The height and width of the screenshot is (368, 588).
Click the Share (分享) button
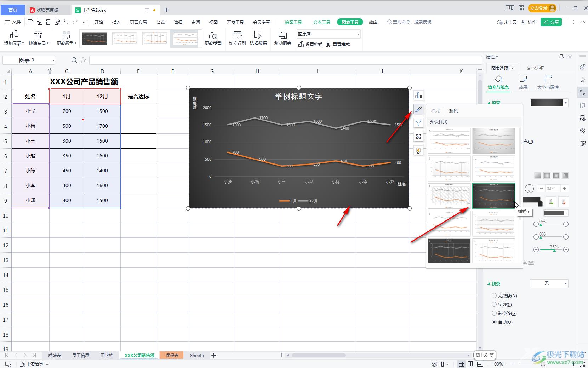pos(551,22)
